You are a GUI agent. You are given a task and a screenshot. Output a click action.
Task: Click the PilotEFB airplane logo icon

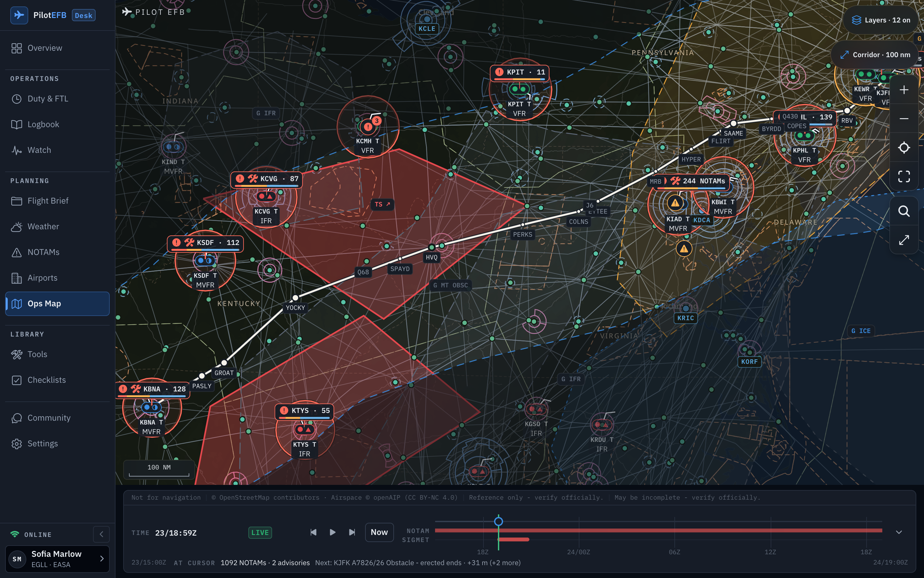click(19, 15)
